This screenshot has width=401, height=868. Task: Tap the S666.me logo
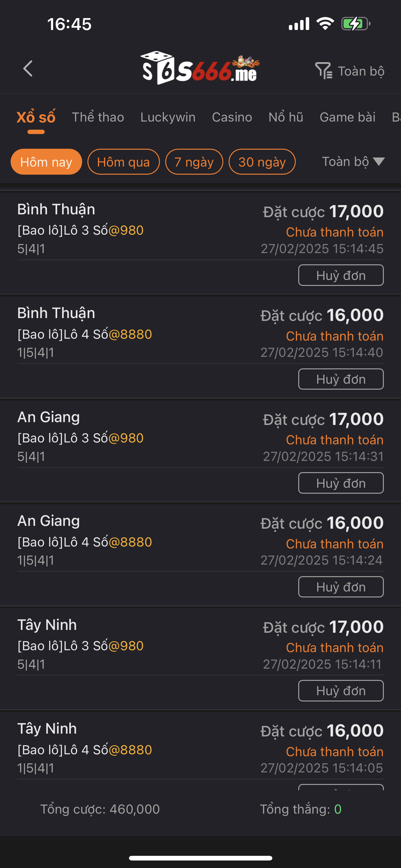200,68
